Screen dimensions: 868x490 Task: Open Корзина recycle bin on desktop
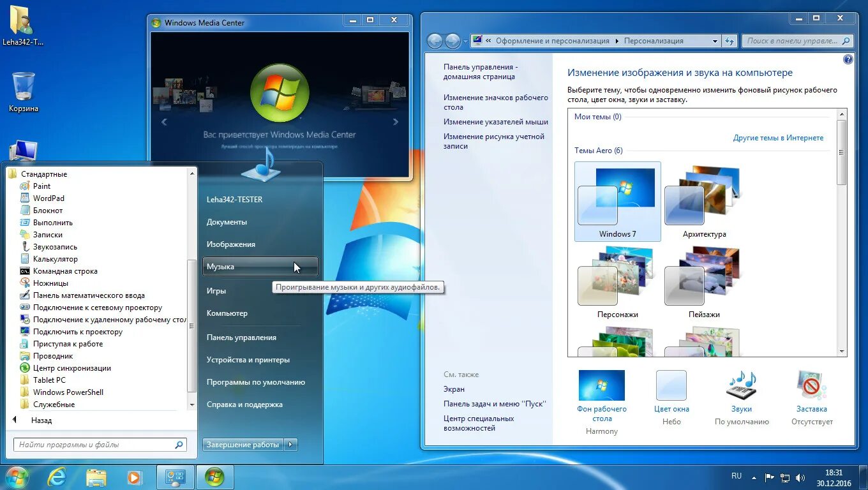[24, 93]
